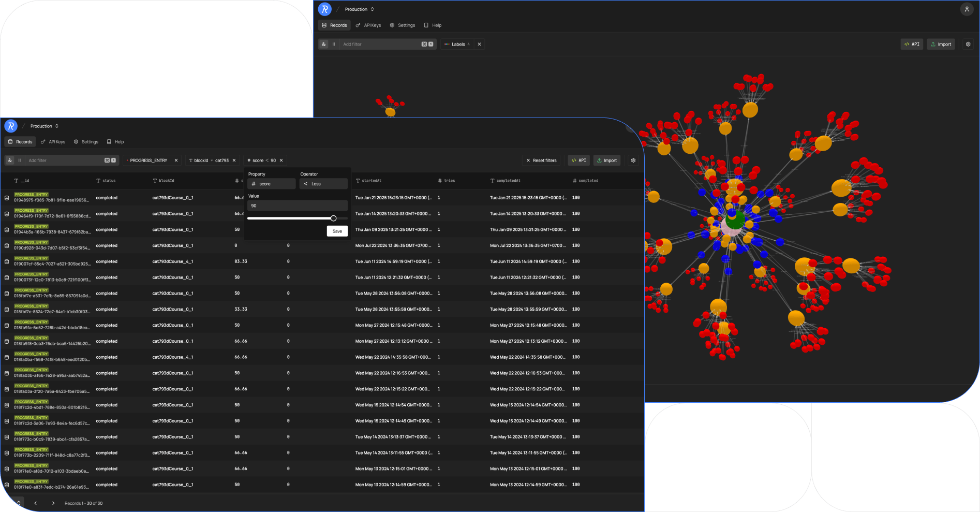Open record icon for row 0190d928-043d

[7, 246]
